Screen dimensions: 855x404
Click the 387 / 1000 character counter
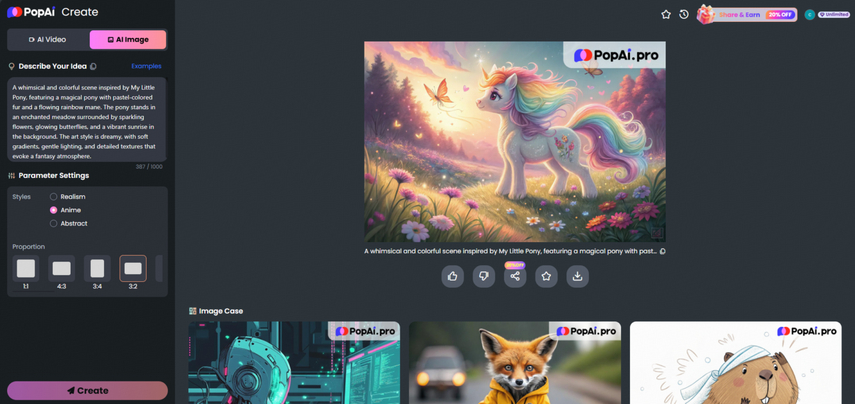pyautogui.click(x=149, y=167)
